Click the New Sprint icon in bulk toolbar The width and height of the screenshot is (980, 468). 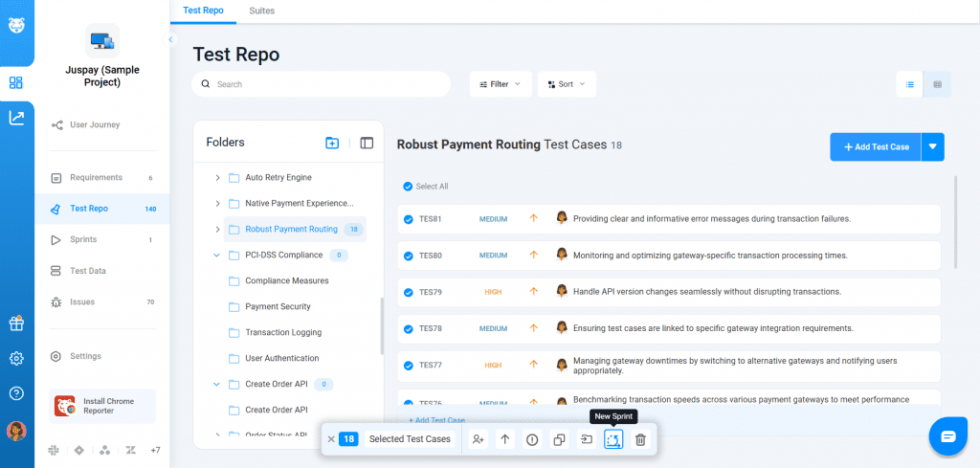[x=613, y=439]
